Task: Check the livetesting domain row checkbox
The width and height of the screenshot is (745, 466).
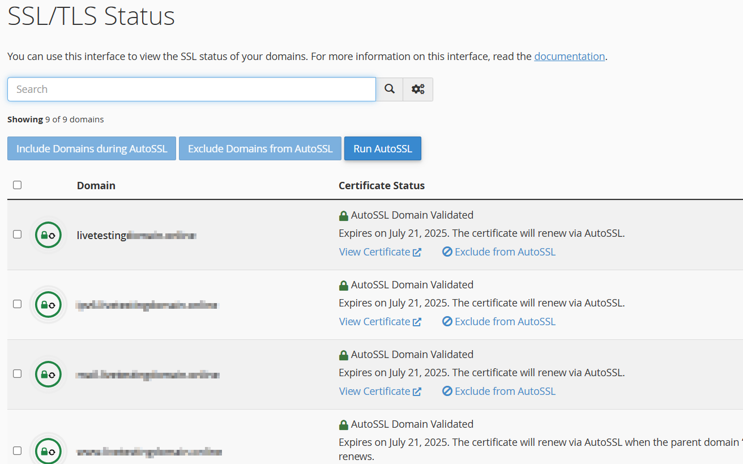Action: [x=18, y=234]
